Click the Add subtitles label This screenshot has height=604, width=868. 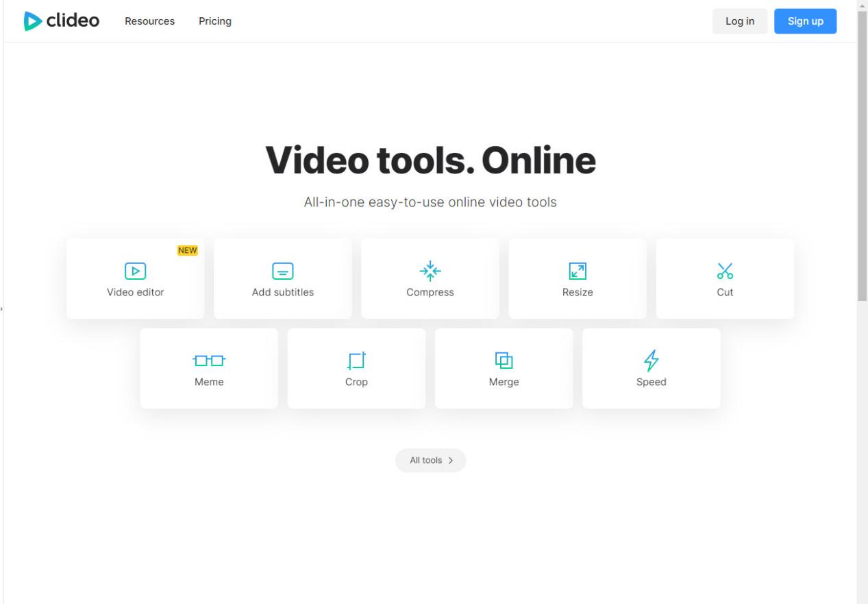(x=283, y=293)
